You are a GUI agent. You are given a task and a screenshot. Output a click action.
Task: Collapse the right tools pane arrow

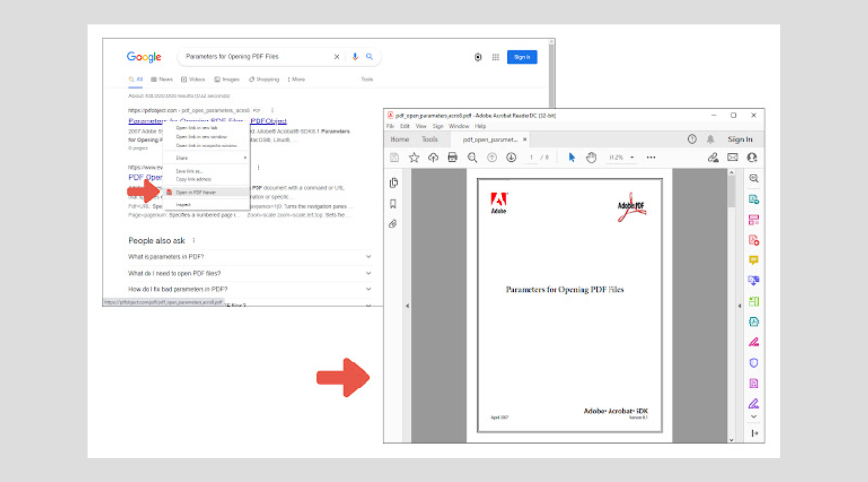(739, 306)
